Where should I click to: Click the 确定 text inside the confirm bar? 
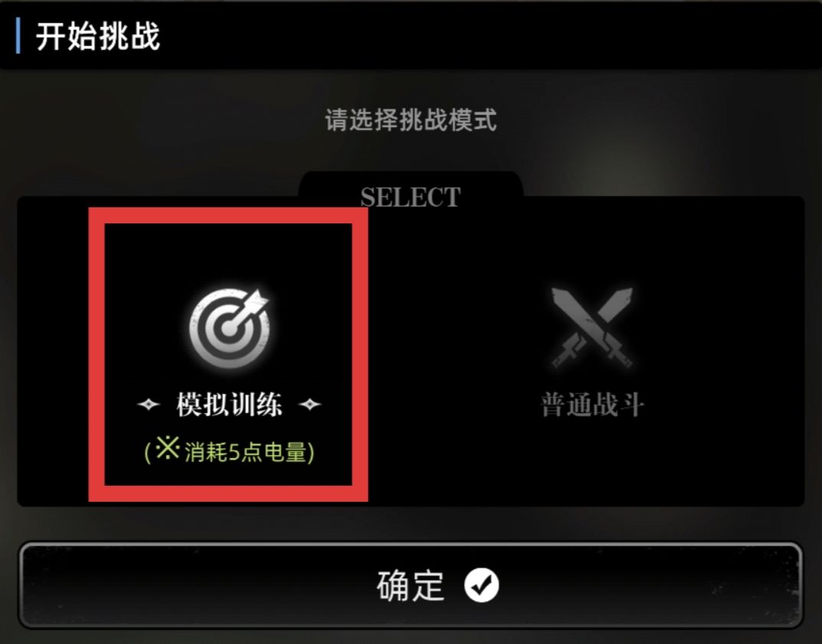coord(411,585)
